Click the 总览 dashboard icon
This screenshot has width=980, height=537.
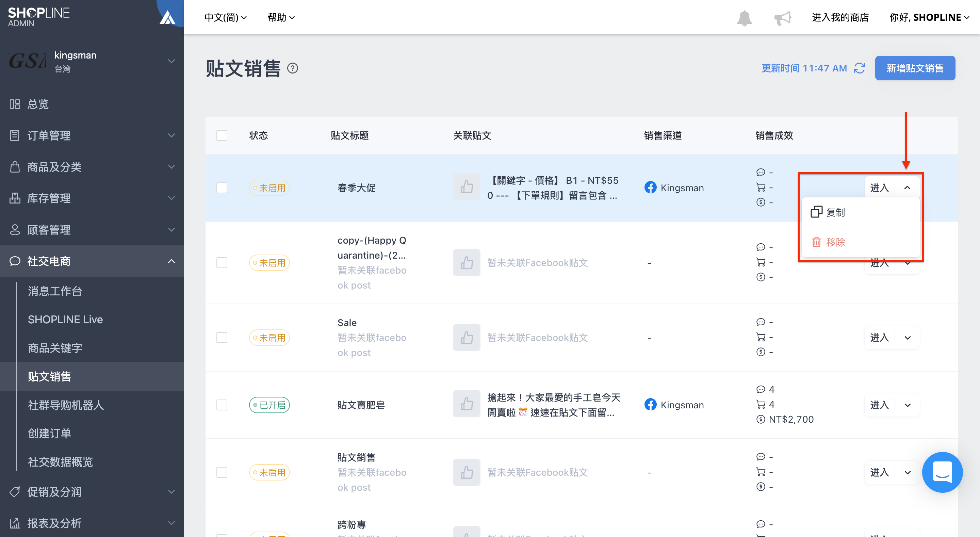(15, 104)
